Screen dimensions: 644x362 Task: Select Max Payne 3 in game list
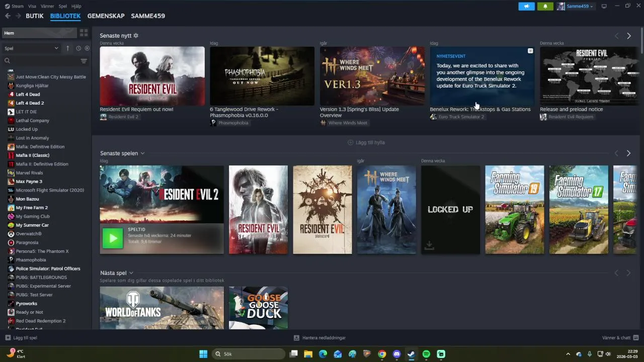click(x=29, y=182)
